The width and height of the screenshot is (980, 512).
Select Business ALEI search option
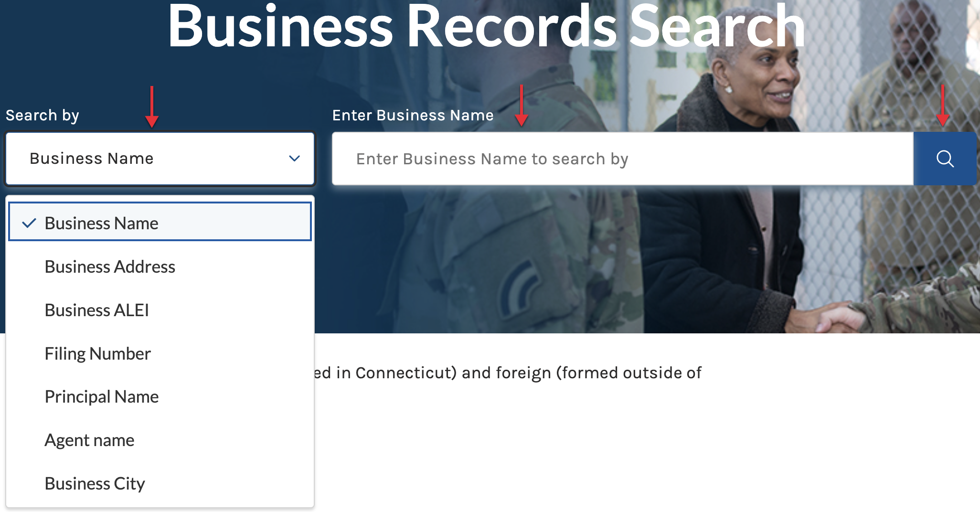coord(160,310)
